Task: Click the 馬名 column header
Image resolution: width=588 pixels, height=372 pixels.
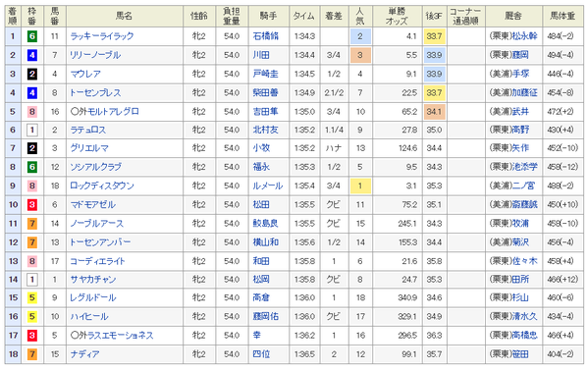Action: coord(124,16)
